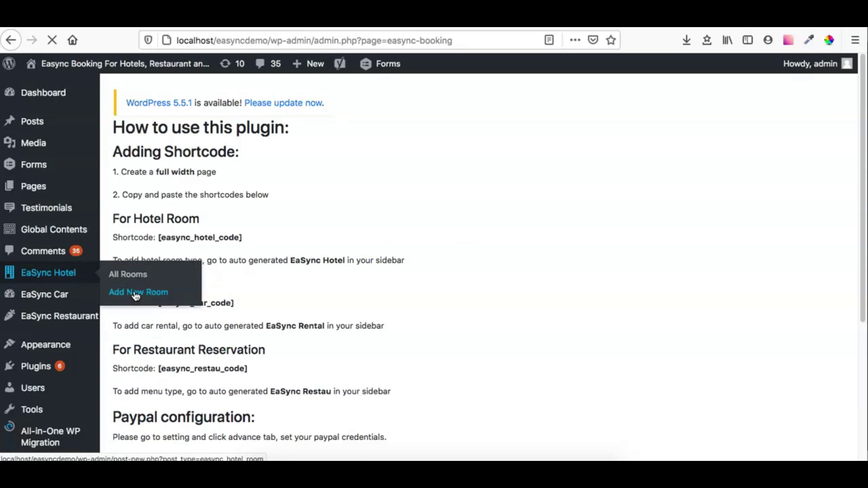Open the Firefox hamburger menu
This screenshot has height=488, width=868.
click(x=854, y=40)
